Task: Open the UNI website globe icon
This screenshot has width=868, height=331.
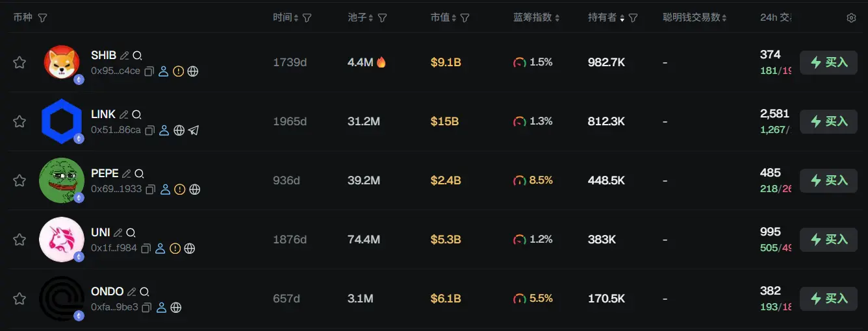Action: pyautogui.click(x=190, y=249)
